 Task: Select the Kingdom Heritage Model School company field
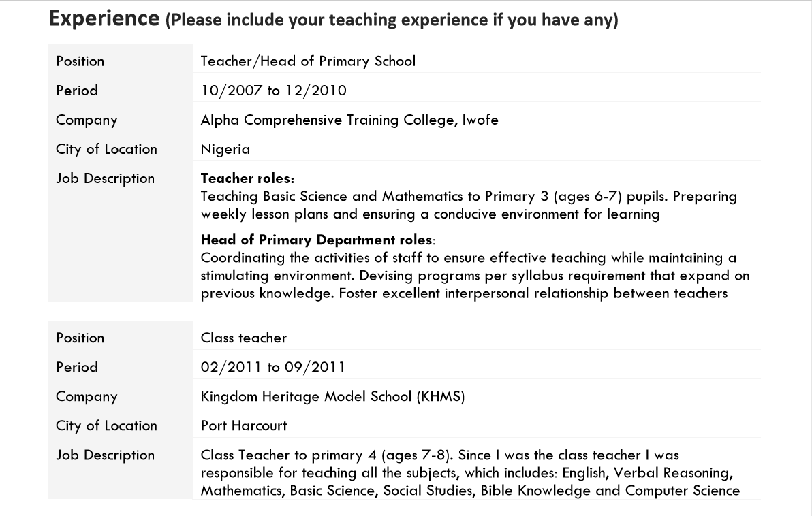pyautogui.click(x=332, y=396)
